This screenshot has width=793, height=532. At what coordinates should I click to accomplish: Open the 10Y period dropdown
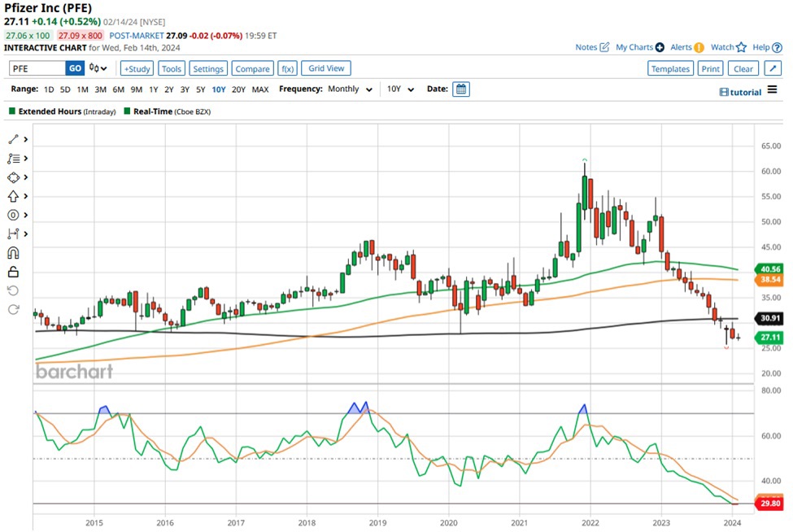tap(400, 89)
